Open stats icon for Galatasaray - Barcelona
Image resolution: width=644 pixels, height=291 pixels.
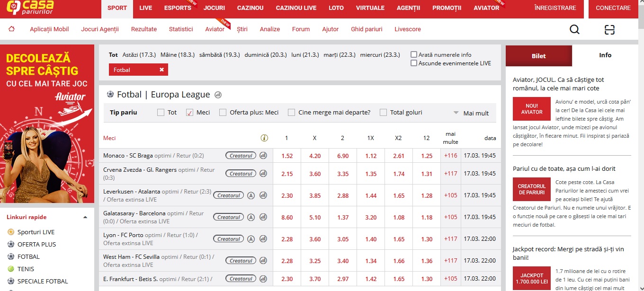pos(263,217)
